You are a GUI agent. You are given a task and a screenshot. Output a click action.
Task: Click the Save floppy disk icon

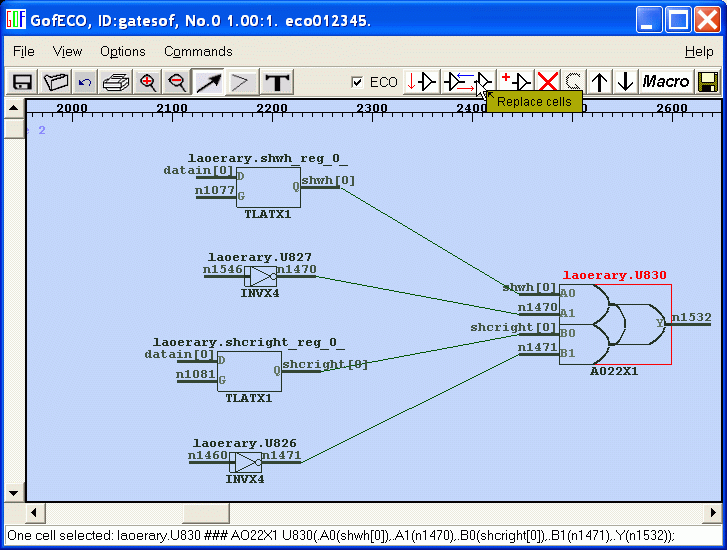(22, 83)
